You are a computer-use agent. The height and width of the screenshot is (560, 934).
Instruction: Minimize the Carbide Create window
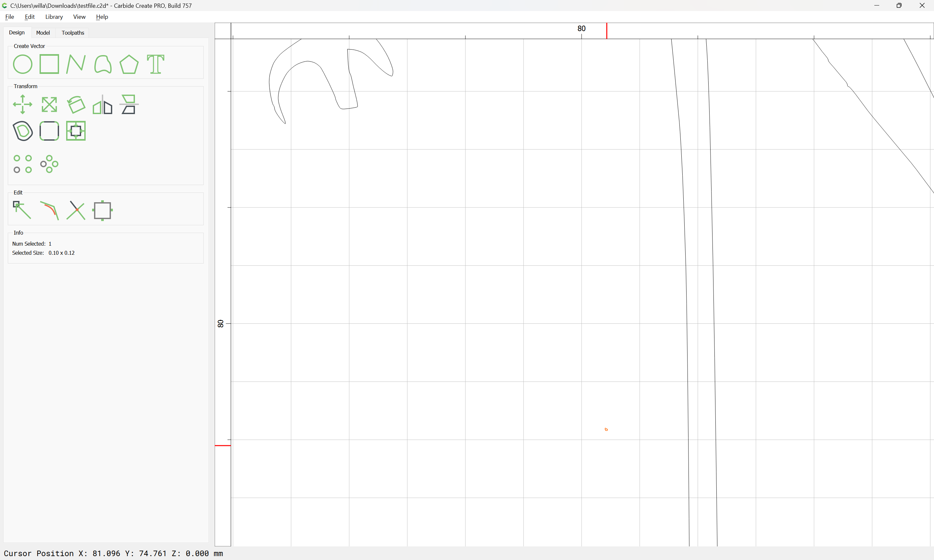[877, 6]
